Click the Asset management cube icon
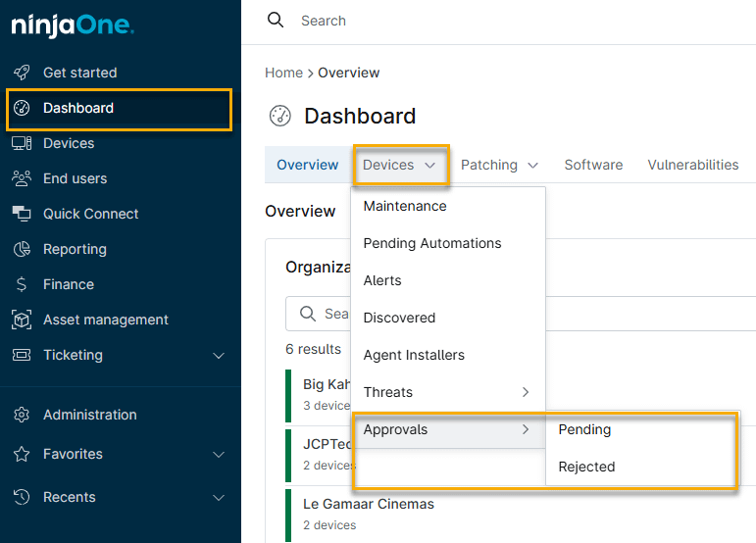Viewport: 756px width, 543px height. [22, 320]
